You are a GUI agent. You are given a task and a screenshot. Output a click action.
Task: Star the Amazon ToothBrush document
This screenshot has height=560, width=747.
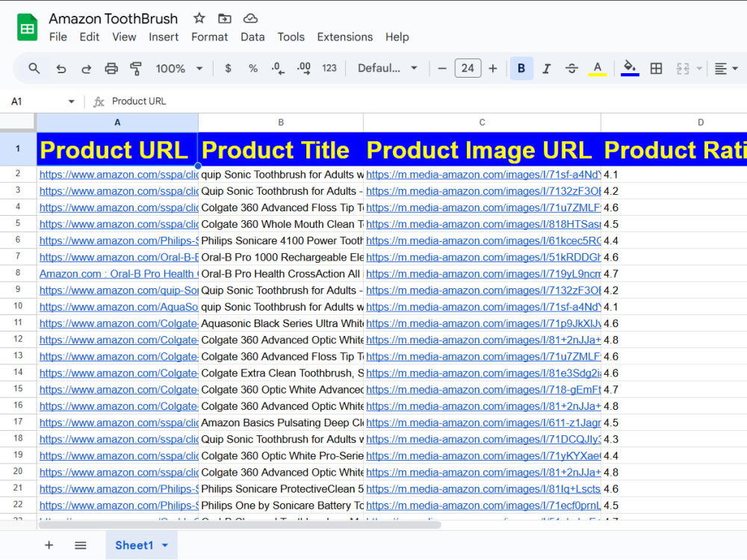pyautogui.click(x=199, y=19)
